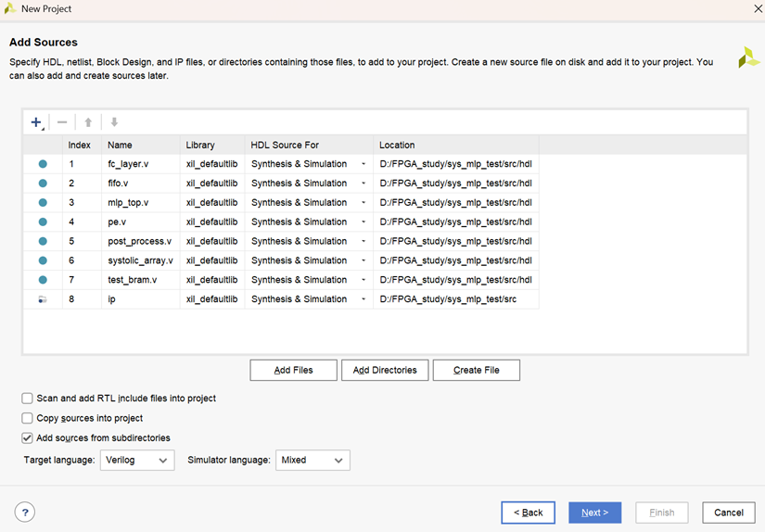Click the move down arrow icon
The image size is (765, 532).
coord(114,122)
